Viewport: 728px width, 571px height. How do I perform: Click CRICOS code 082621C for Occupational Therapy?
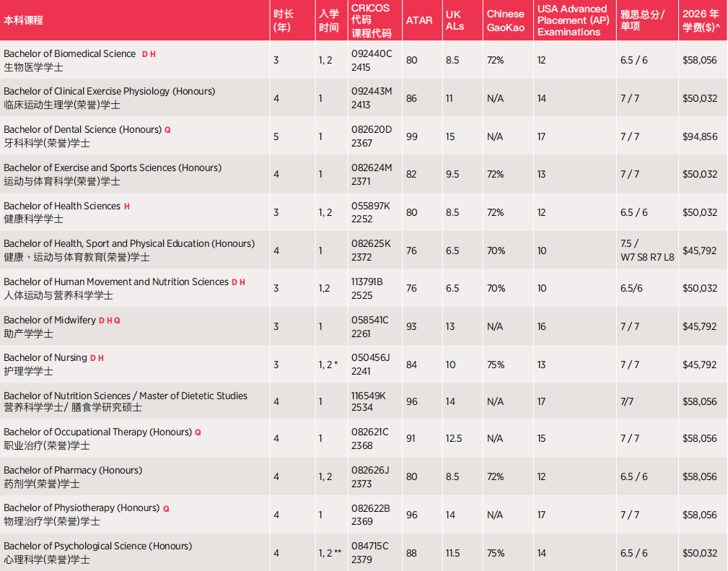[x=371, y=432]
